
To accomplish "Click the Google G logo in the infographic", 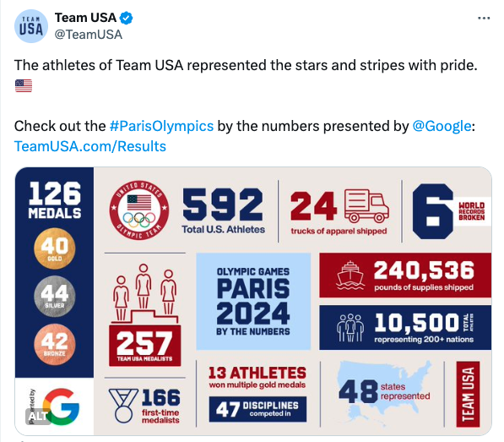I will (61, 407).
